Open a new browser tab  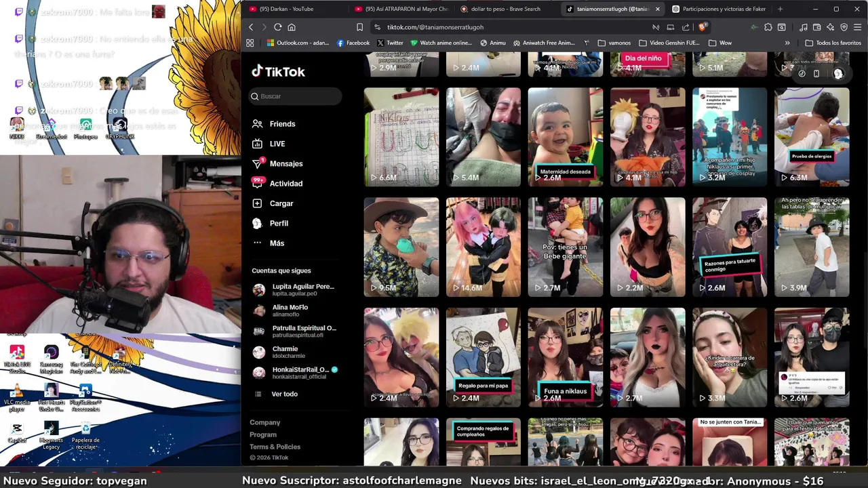[x=780, y=9]
